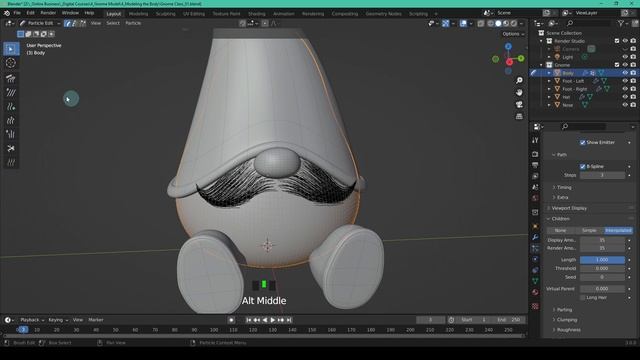Screen dimensions: 640x360
Task: Switch to point selection mode
Action: click(x=75, y=23)
